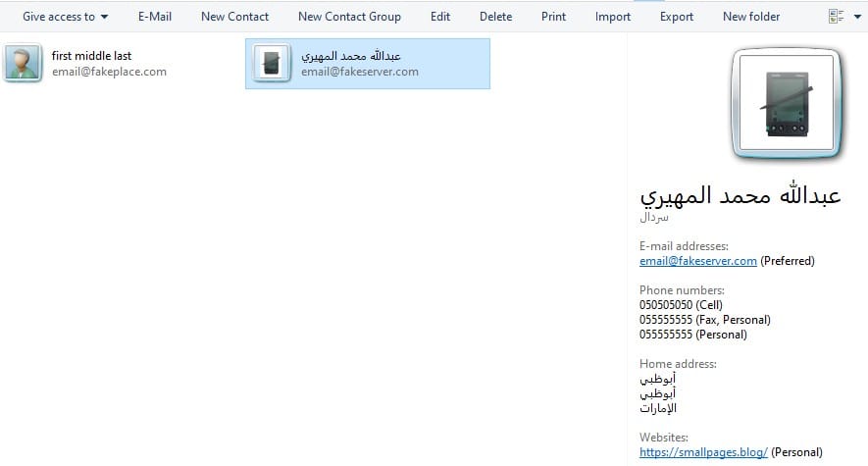Click Edit in the toolbar
Viewport: 868px width, 466px height.
click(x=440, y=17)
